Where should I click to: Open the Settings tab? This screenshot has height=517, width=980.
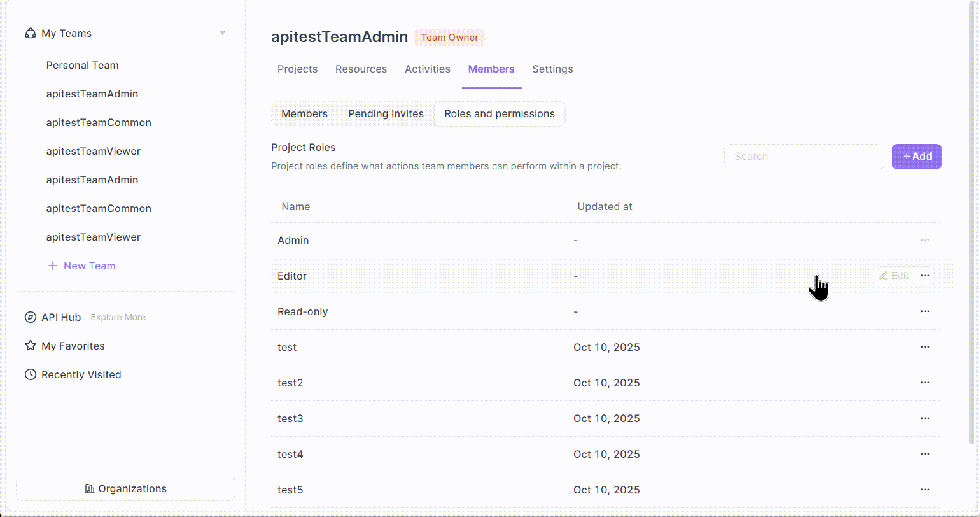(552, 69)
